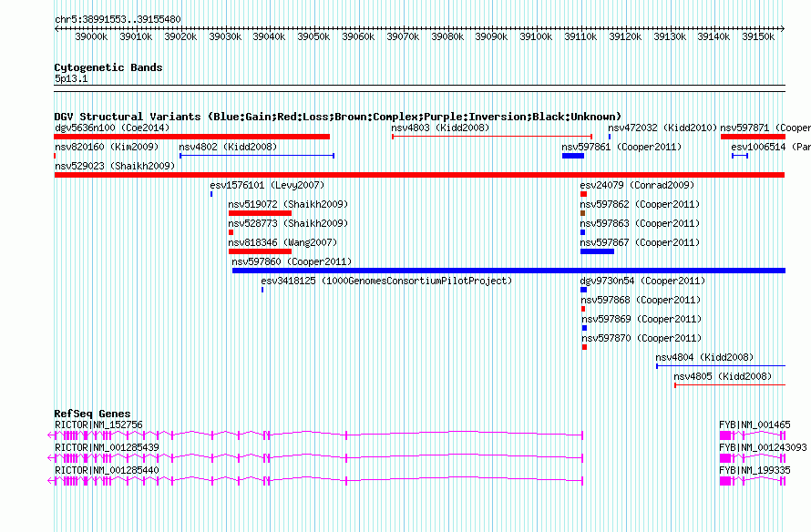The height and width of the screenshot is (532, 811).
Task: Click the RICTOR NM_152756 gene model track
Action: pos(315,435)
